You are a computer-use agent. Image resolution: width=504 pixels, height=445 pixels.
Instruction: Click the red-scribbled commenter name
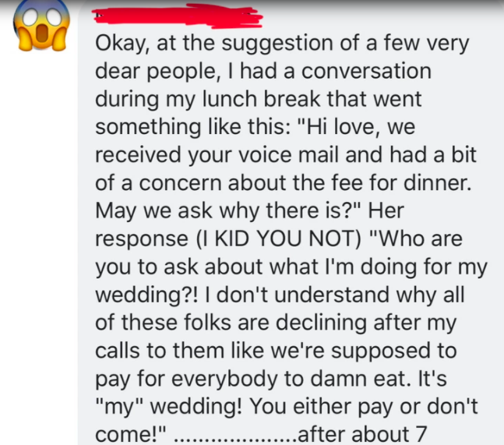(x=178, y=16)
